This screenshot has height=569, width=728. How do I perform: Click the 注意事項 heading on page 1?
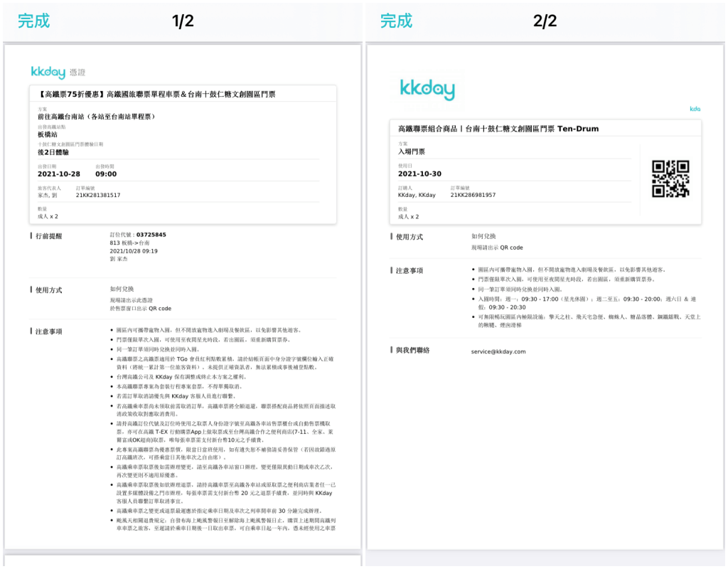(x=49, y=331)
